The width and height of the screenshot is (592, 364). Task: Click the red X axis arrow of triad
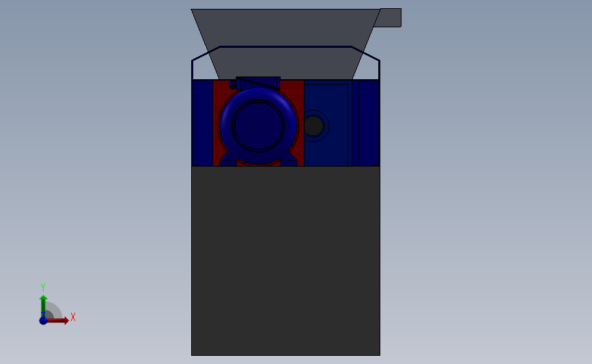click(x=58, y=320)
